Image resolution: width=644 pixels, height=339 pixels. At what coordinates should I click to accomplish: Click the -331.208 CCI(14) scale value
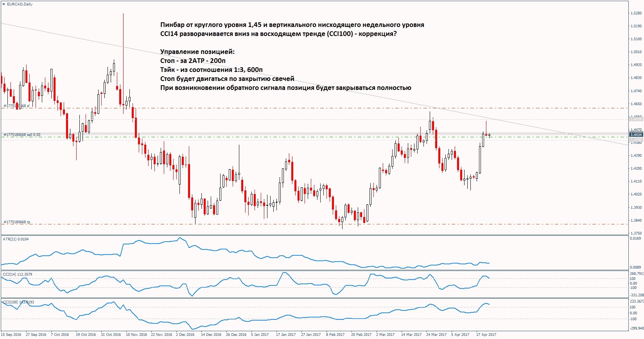pos(637,295)
